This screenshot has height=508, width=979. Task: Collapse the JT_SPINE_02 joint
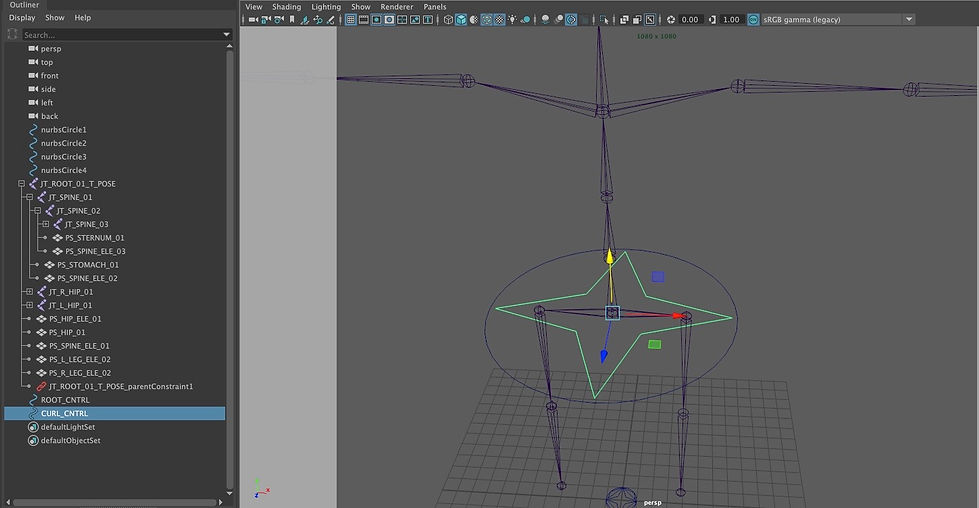click(x=37, y=211)
